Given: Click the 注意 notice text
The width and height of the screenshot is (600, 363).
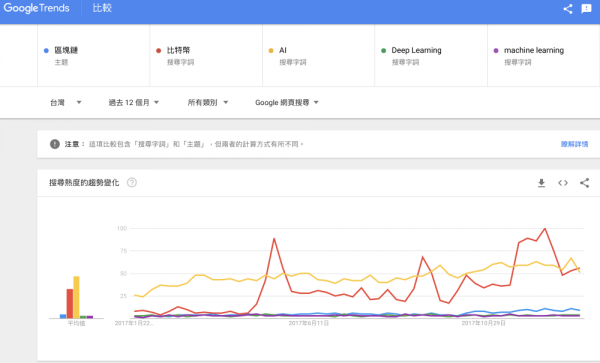Looking at the screenshot, I should tap(72, 144).
